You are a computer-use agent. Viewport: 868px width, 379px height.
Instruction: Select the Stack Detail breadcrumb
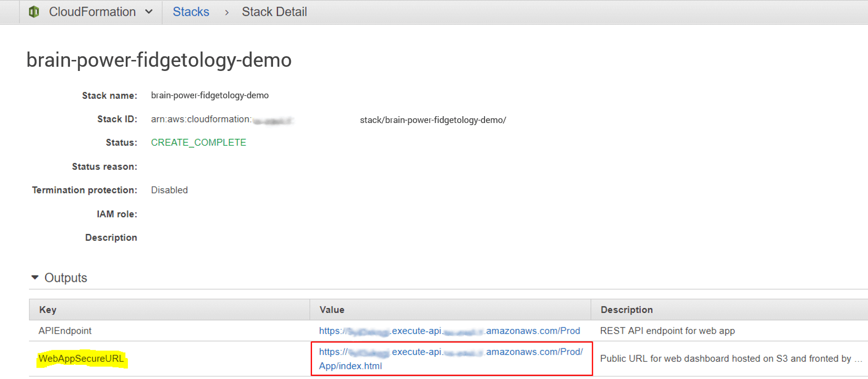point(274,12)
